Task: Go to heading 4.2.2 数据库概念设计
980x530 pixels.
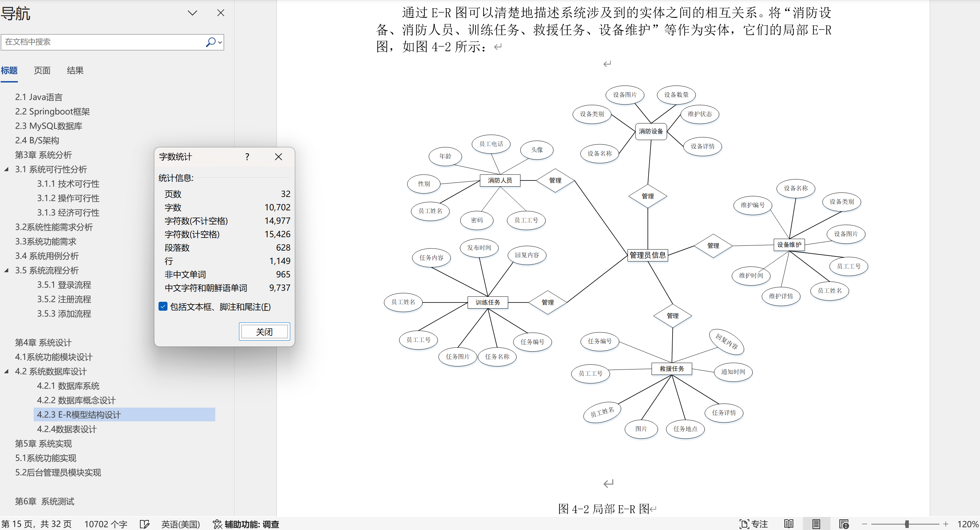Action: [76, 400]
